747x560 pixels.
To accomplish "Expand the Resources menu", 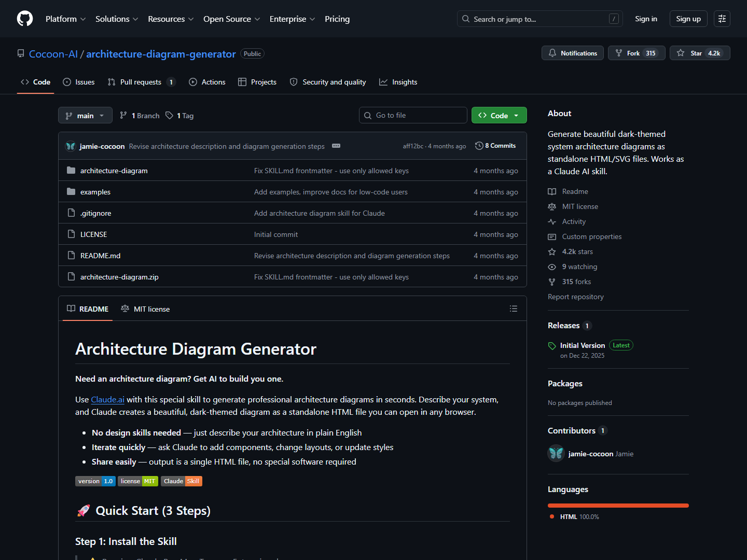I will tap(171, 19).
